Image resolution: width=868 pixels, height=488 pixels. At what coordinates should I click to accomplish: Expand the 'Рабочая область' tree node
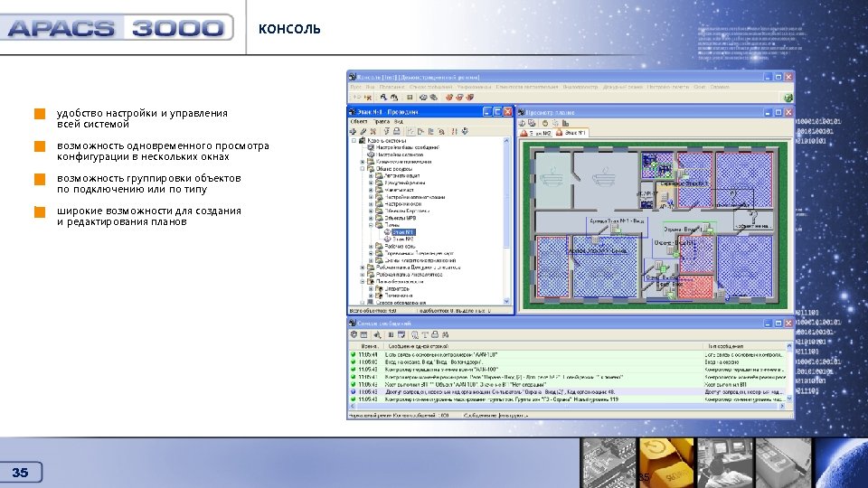(x=371, y=246)
